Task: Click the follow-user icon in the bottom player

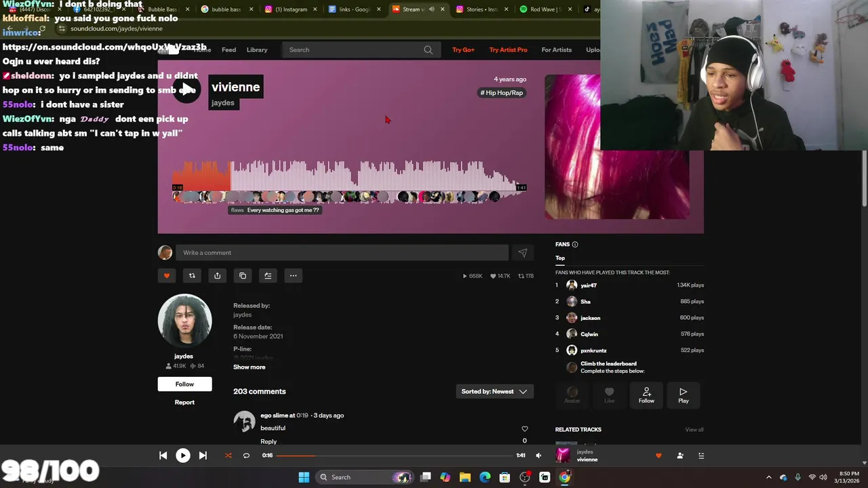Action: pos(680,455)
